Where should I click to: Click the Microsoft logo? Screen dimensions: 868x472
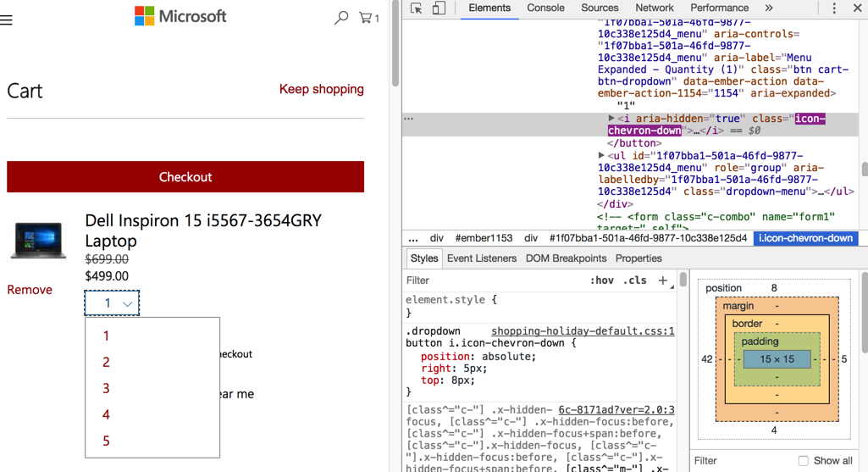coord(180,16)
